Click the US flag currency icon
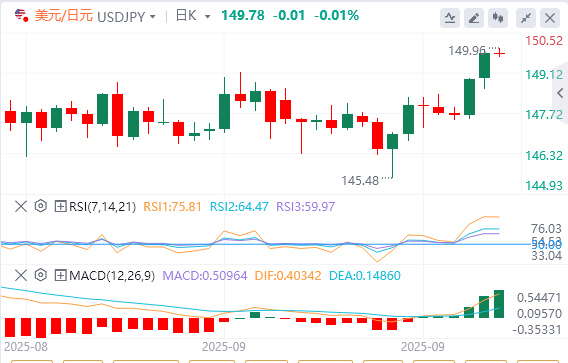Image resolution: width=568 pixels, height=363 pixels. point(22,16)
